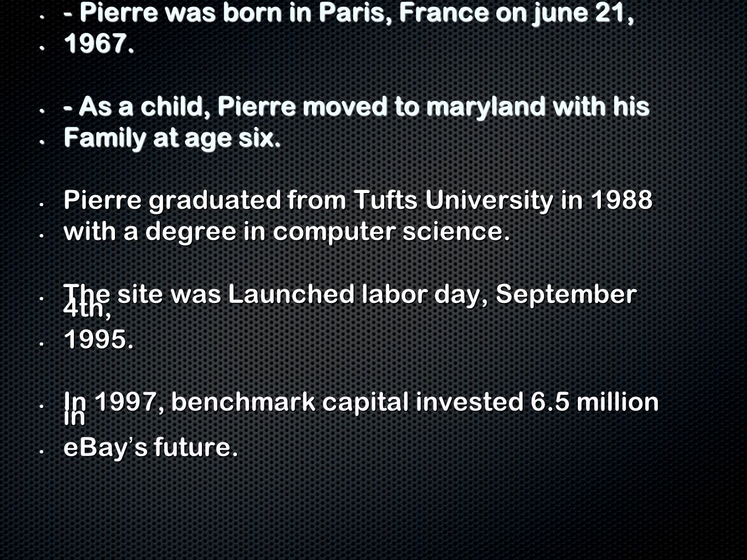Click the bullet before 'As a child'

coord(41,110)
